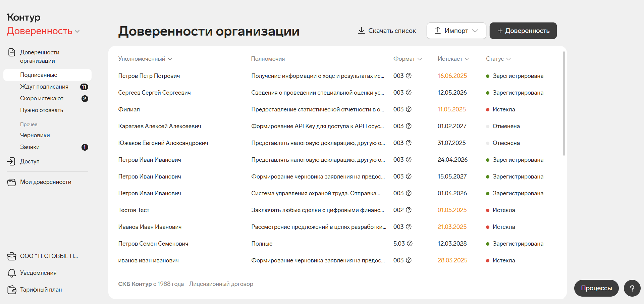Open the question mark help button

coord(632,288)
